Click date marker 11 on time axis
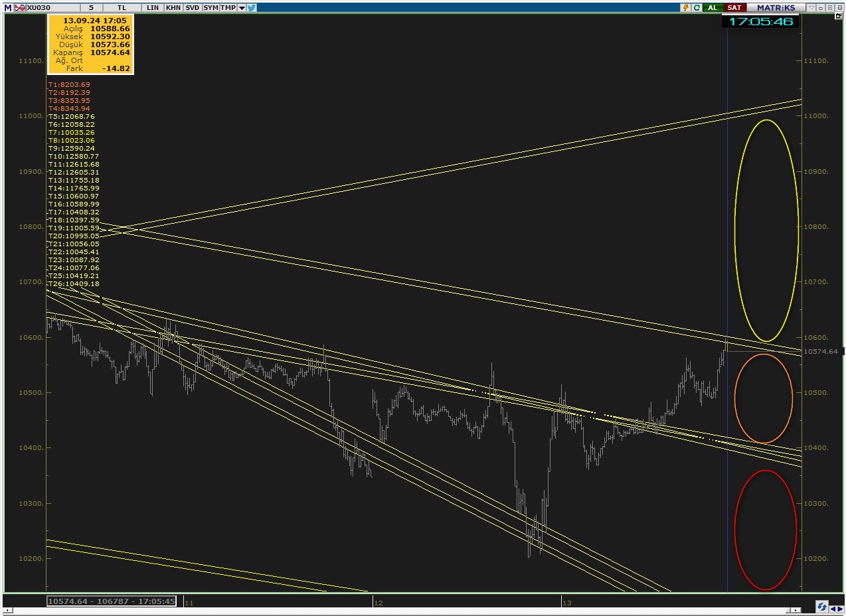Screen dimensions: 846x616 pos(189,603)
